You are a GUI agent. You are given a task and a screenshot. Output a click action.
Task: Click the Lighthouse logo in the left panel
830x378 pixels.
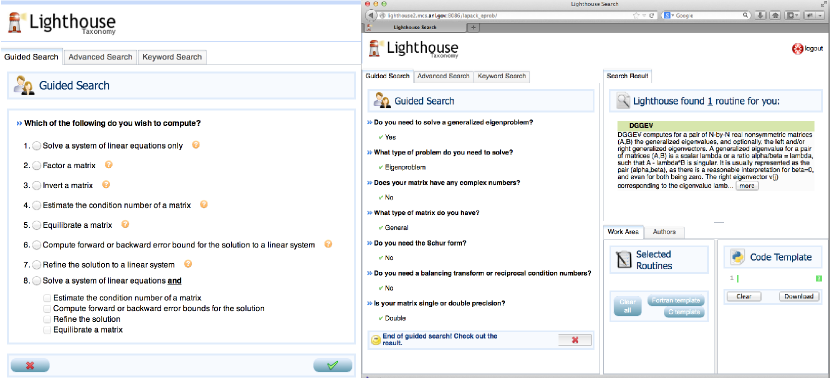click(x=61, y=24)
